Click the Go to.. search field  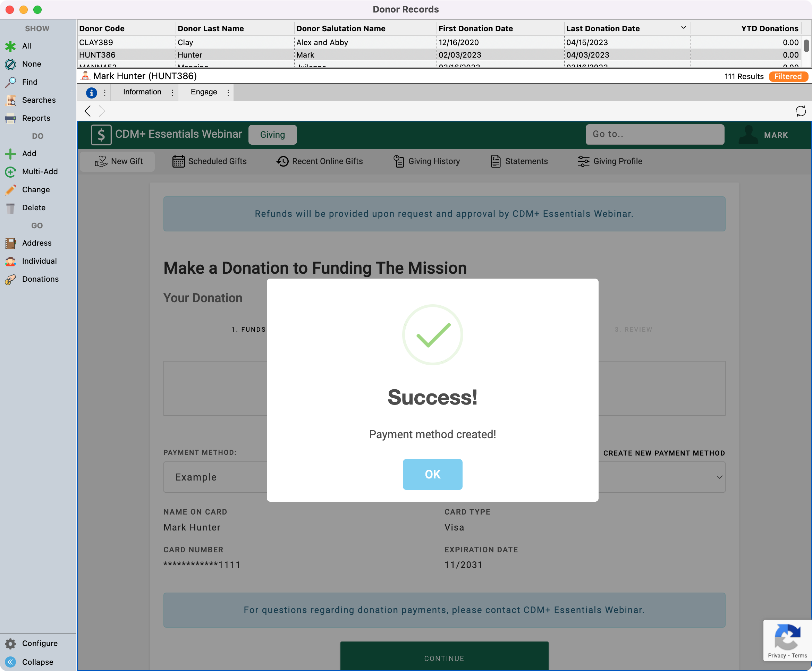click(654, 134)
